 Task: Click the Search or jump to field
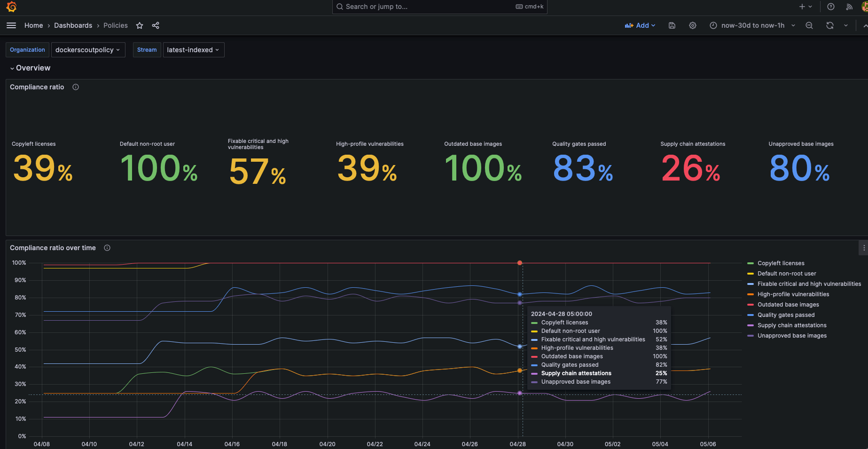(x=439, y=7)
